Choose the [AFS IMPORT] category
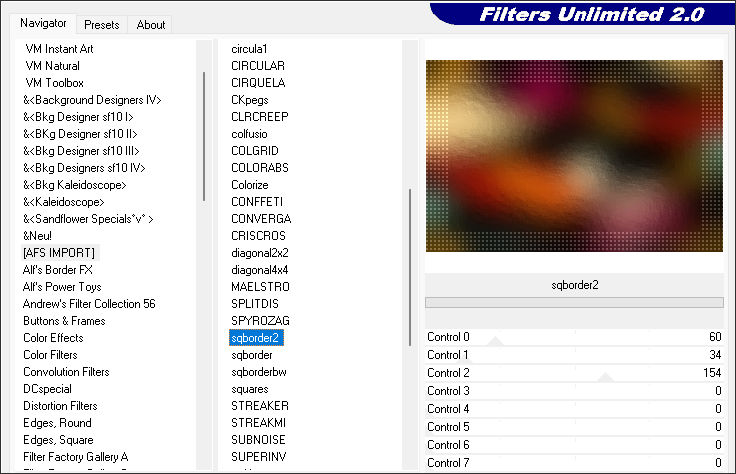The image size is (736, 474). point(59,253)
